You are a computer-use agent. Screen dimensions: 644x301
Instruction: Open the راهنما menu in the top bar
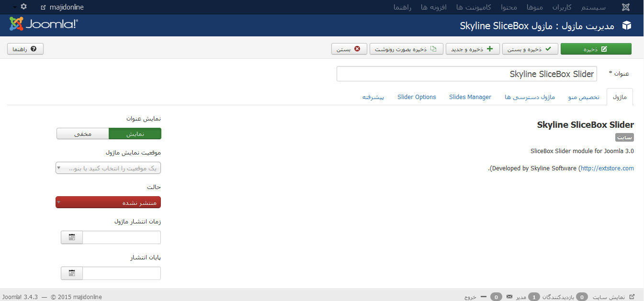click(403, 7)
